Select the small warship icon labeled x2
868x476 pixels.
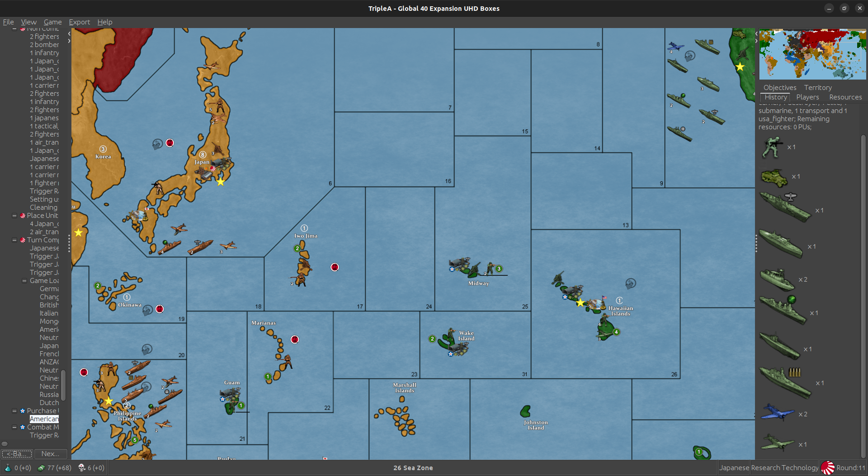click(x=778, y=280)
